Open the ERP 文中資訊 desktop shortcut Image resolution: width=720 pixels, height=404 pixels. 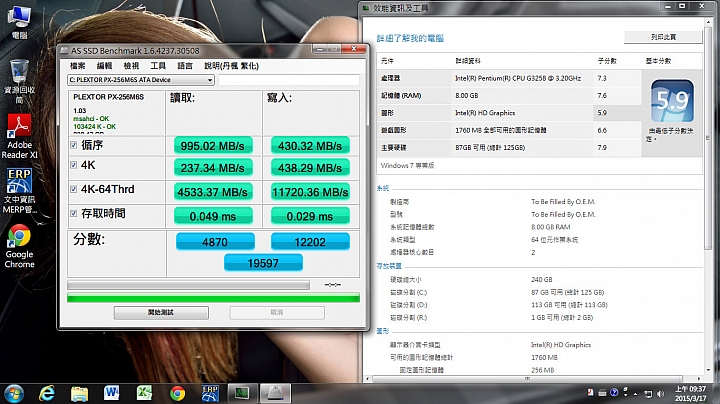click(19, 191)
